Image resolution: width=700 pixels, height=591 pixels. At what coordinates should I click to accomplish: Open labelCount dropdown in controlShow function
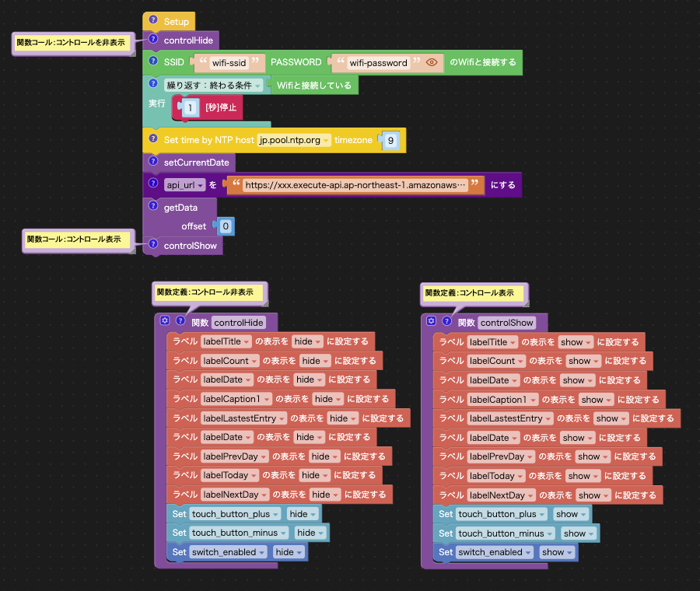pyautogui.click(x=496, y=361)
